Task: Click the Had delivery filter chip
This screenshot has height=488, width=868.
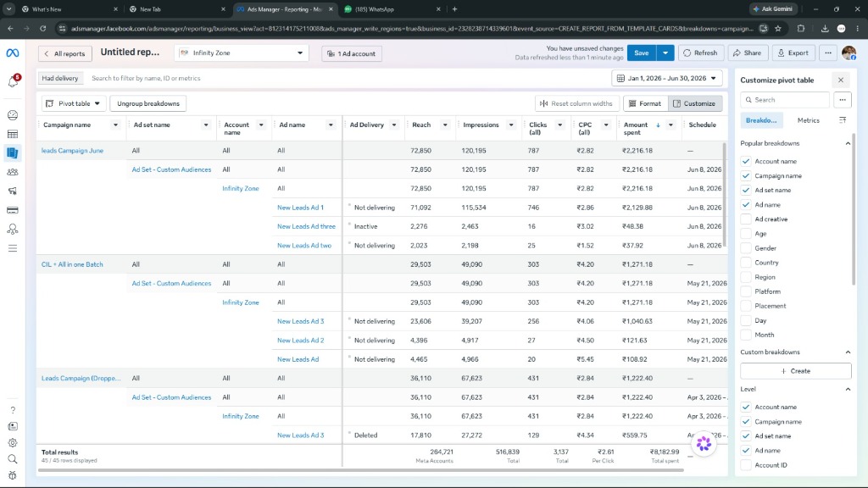Action: coord(60,78)
